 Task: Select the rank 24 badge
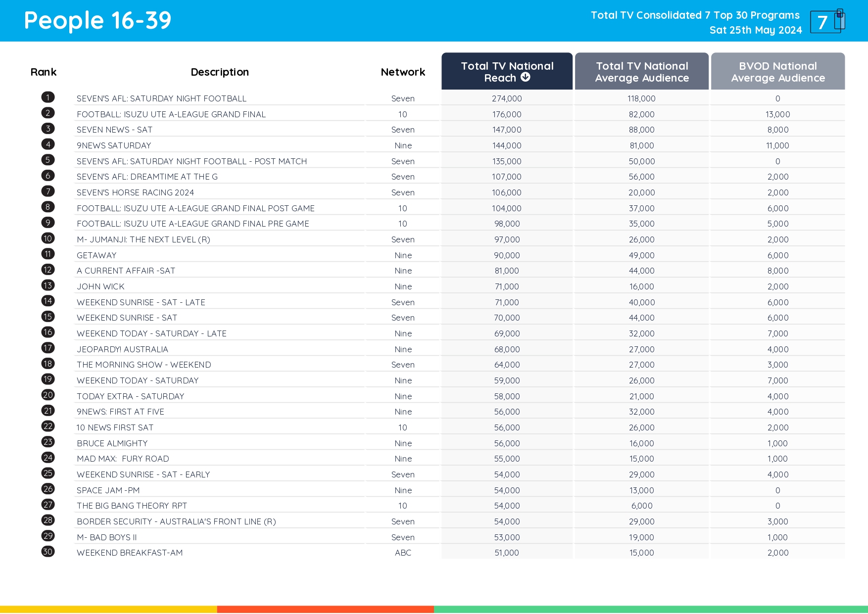tap(48, 458)
